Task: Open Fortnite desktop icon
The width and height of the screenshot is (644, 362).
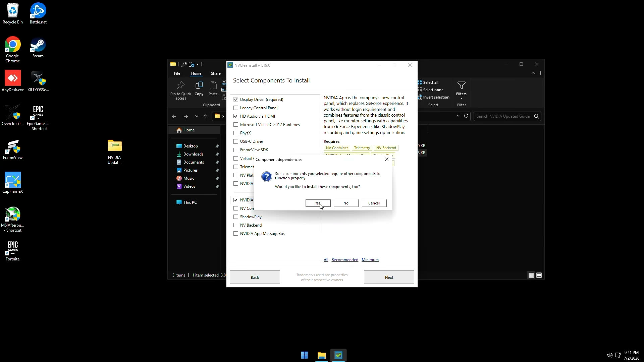Action: coord(13,251)
